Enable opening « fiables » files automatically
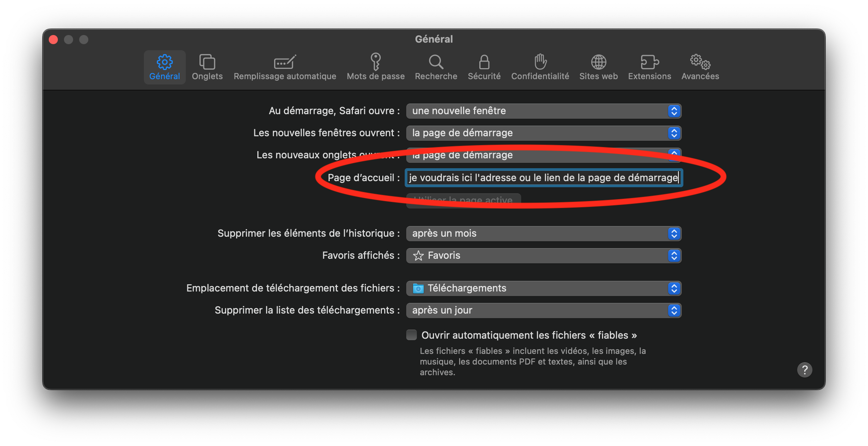 [412, 335]
